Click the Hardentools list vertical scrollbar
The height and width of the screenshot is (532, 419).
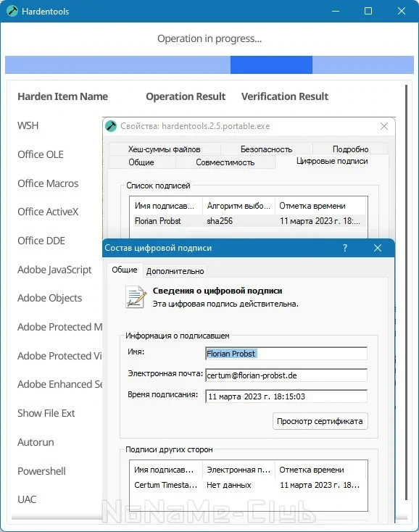[407, 292]
